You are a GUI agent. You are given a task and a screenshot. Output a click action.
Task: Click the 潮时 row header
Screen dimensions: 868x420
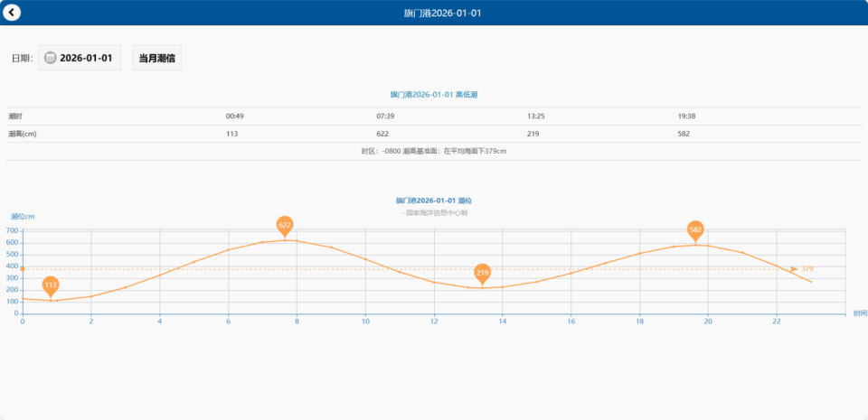click(x=15, y=117)
